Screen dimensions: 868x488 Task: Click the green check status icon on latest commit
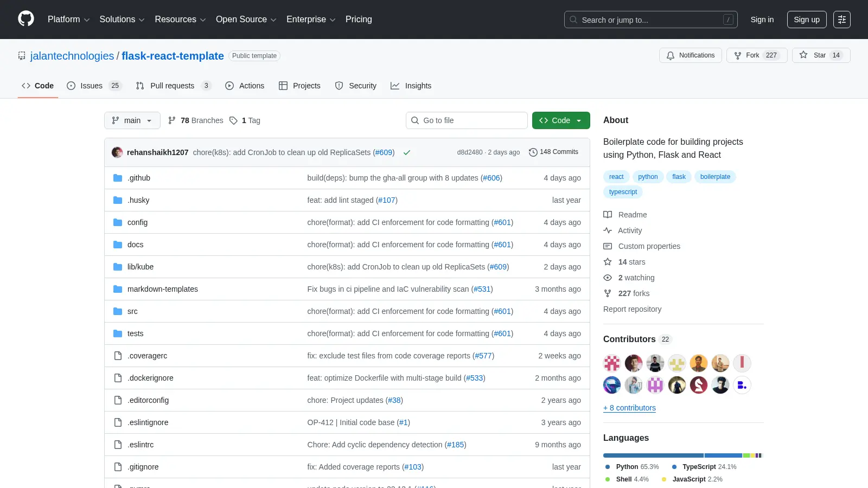coord(407,152)
